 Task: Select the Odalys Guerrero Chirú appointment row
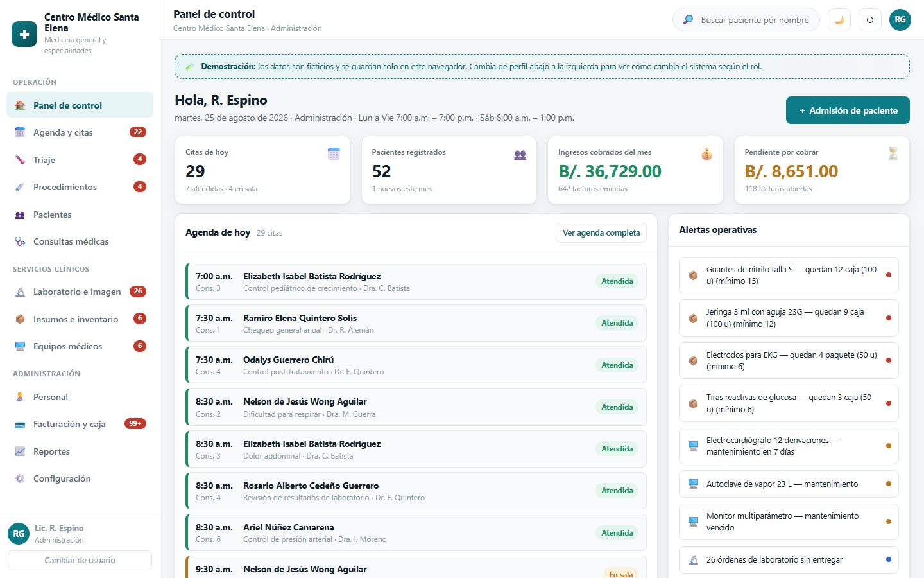[416, 365]
